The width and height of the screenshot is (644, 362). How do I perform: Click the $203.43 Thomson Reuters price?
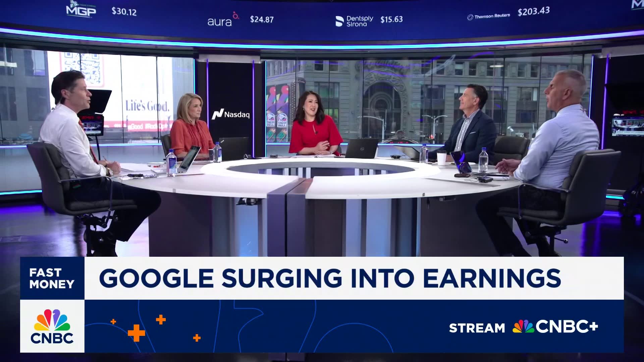click(x=534, y=12)
